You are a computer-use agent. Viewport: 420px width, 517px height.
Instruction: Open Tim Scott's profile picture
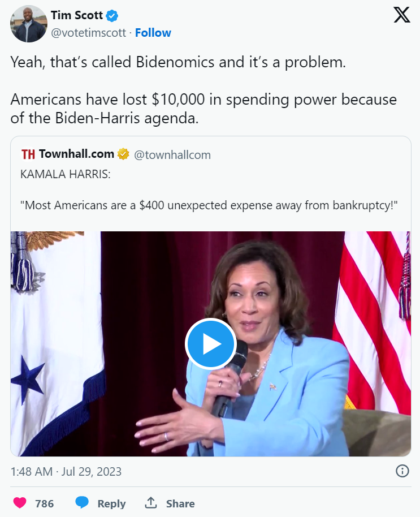[28, 24]
